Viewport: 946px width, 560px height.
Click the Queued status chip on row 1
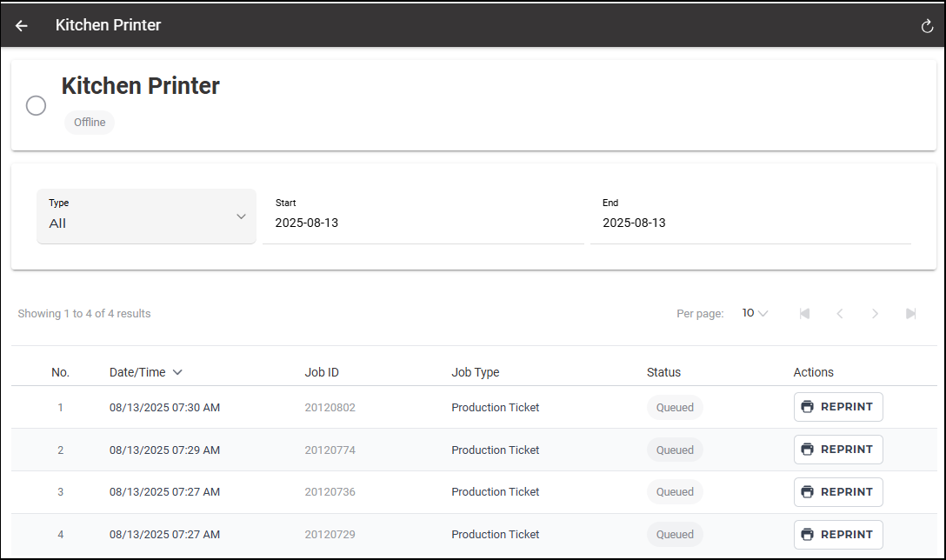[675, 407]
